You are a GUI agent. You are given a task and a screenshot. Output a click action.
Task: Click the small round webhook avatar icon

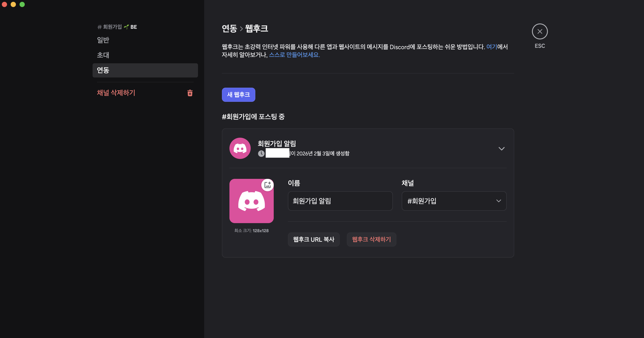pos(240,148)
